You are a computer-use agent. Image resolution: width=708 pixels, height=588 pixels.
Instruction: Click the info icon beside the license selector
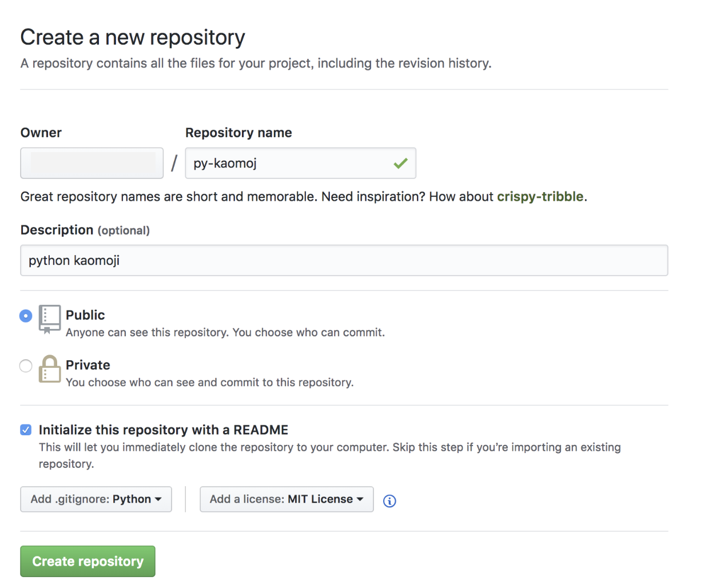[389, 501]
